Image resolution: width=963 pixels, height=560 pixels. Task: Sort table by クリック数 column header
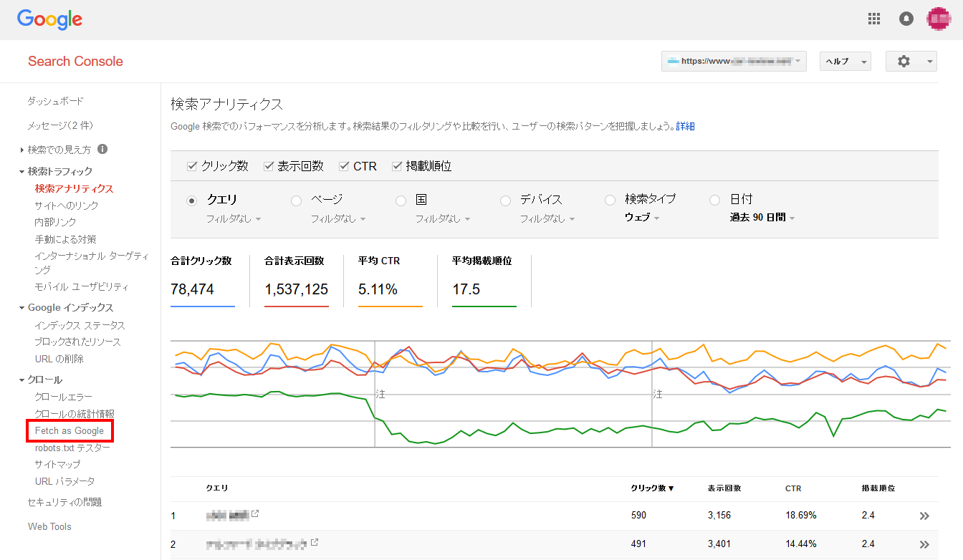click(x=652, y=488)
